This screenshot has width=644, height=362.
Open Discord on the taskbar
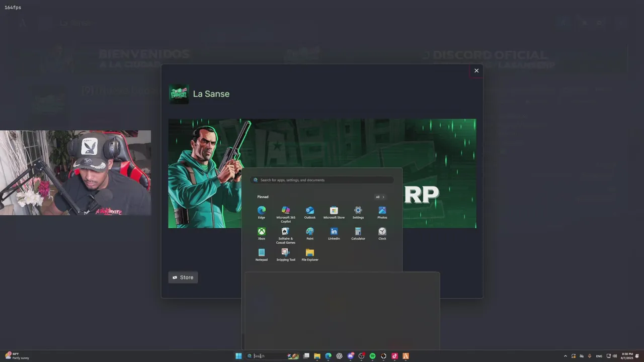pyautogui.click(x=350, y=356)
